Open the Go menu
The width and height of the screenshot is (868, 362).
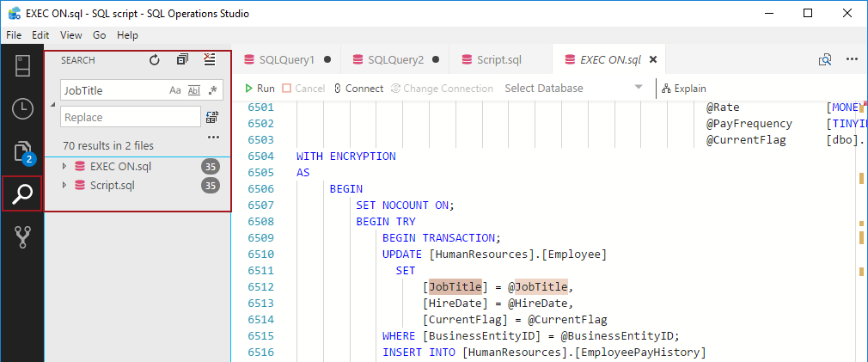(x=99, y=35)
